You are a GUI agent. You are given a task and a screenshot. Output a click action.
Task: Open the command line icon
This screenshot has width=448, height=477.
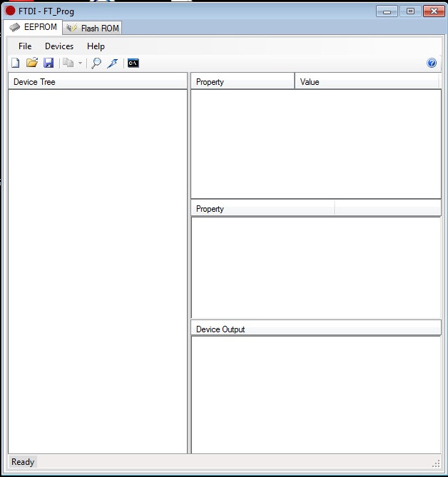(133, 63)
